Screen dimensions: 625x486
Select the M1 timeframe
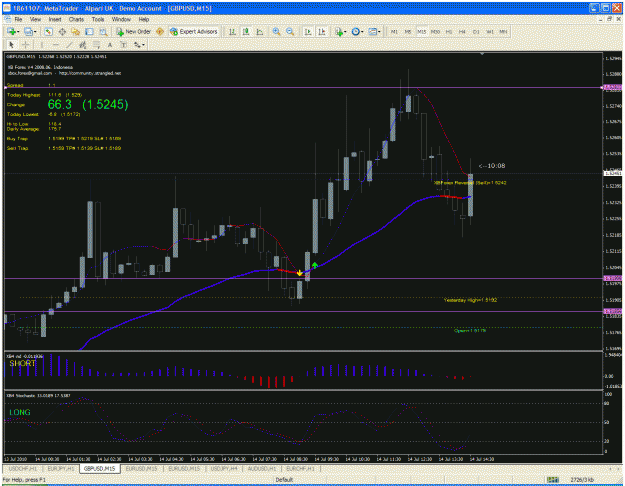(394, 31)
